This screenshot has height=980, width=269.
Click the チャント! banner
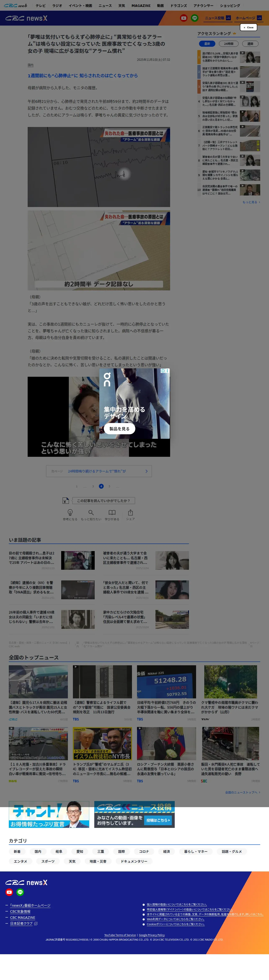49,814
